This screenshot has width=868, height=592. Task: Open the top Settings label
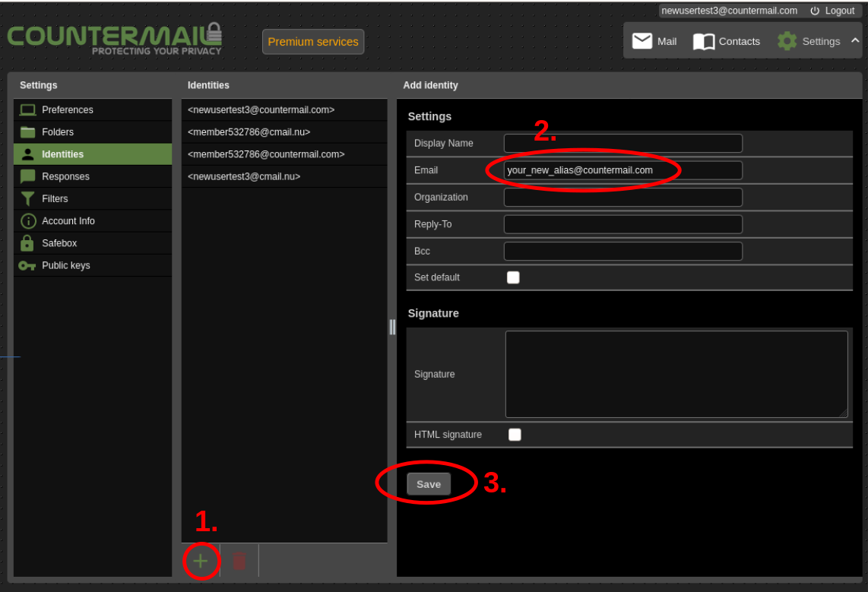[821, 42]
